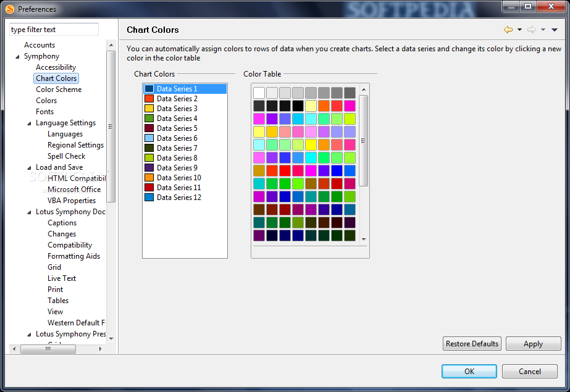Image resolution: width=570 pixels, height=392 pixels.
Task: Open the Color Scheme page
Action: pos(59,90)
